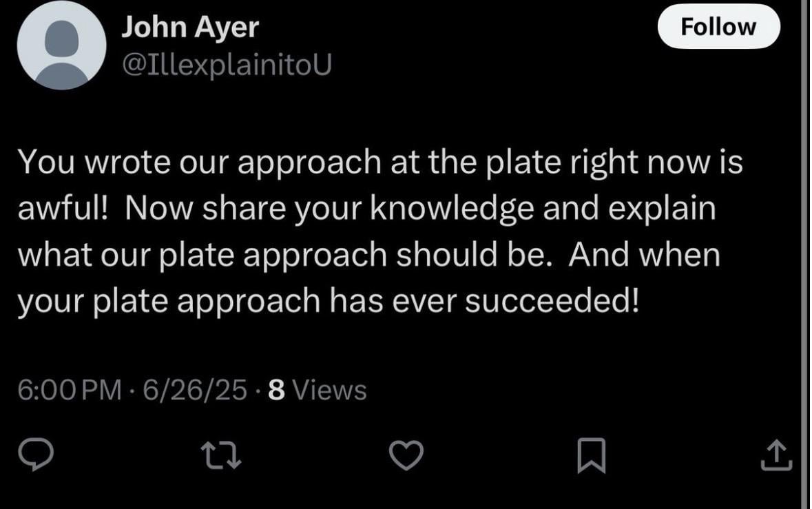Open John Ayer's default profile avatar
The height and width of the screenshot is (509, 812).
(61, 45)
